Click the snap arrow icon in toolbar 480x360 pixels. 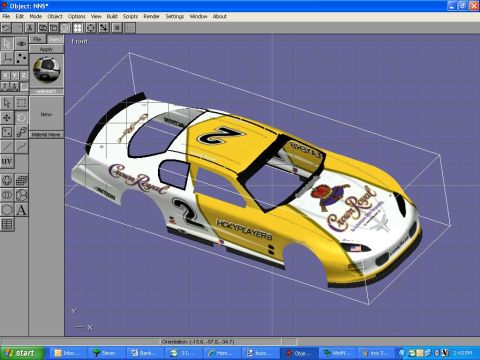[x=104, y=28]
